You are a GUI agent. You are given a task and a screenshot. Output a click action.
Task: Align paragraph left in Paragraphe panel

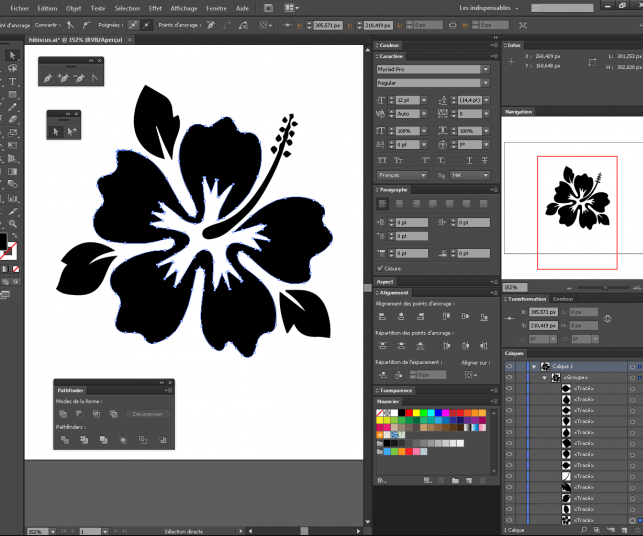[382, 204]
